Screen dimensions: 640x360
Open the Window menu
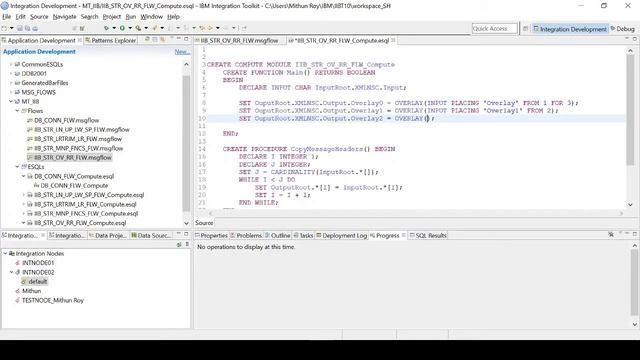click(x=151, y=17)
